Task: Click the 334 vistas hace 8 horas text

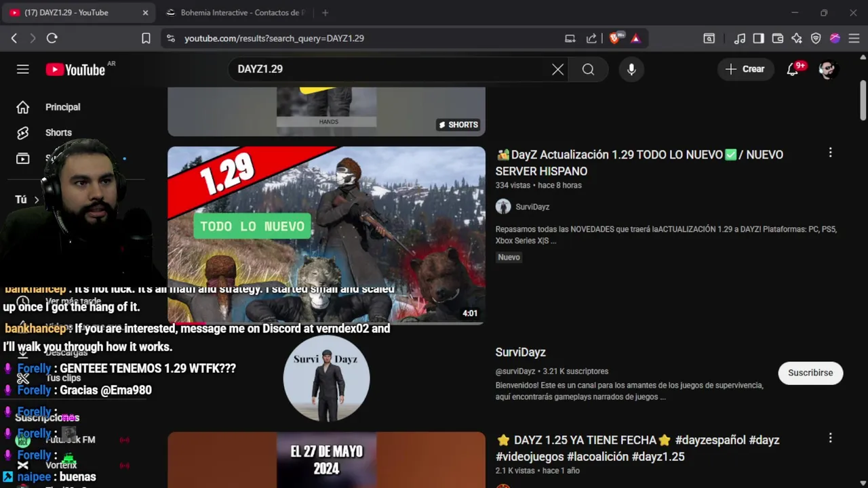Action: tap(538, 185)
